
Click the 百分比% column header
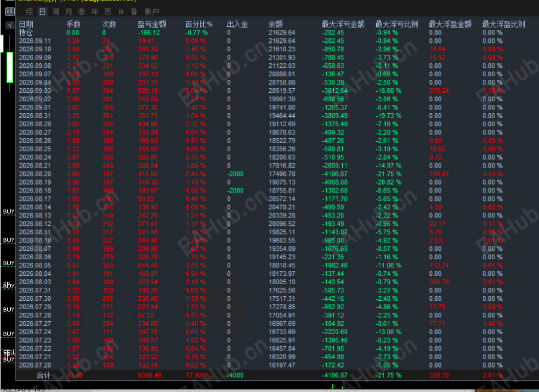[x=199, y=24]
